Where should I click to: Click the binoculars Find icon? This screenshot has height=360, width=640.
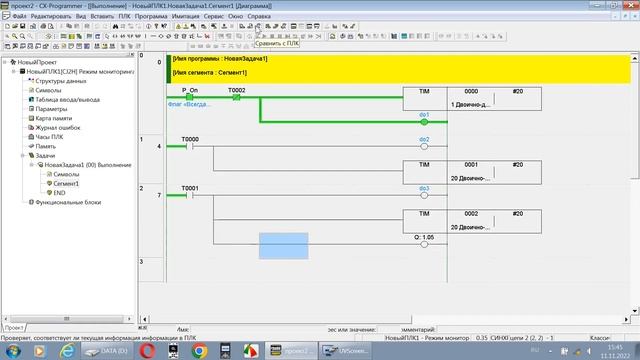(x=116, y=26)
